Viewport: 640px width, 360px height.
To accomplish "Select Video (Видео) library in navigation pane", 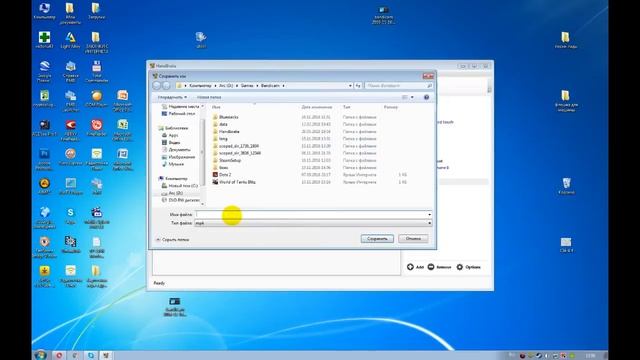I will coord(171,142).
